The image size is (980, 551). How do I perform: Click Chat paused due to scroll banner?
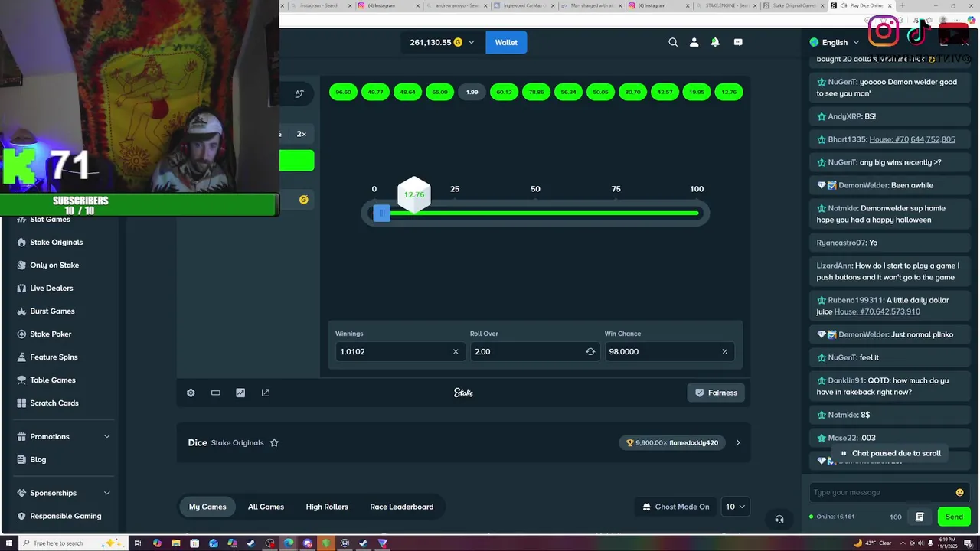pyautogui.click(x=890, y=453)
